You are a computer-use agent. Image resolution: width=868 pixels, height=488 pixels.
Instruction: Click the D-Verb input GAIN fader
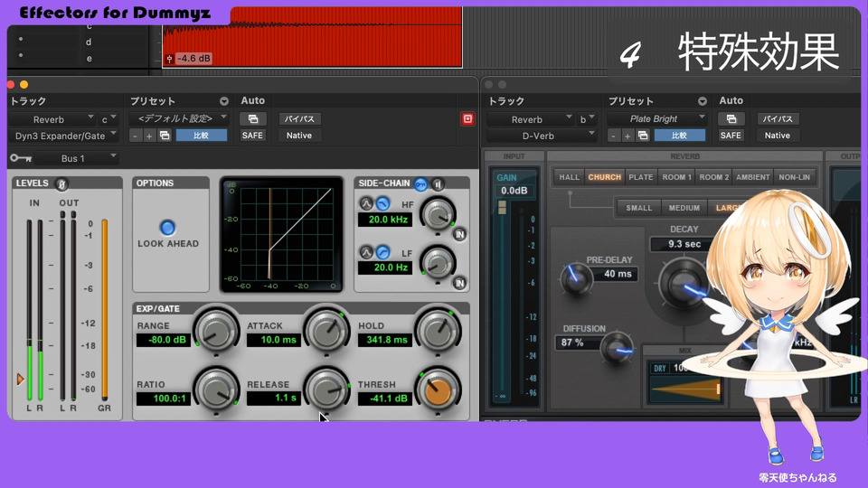[x=502, y=208]
